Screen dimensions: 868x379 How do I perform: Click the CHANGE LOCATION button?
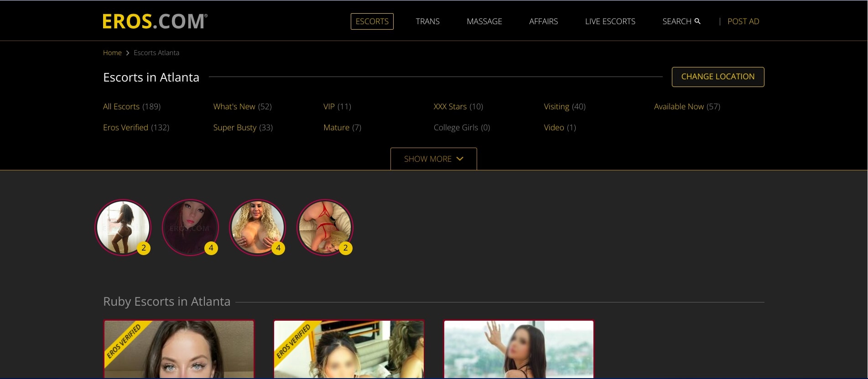point(718,77)
